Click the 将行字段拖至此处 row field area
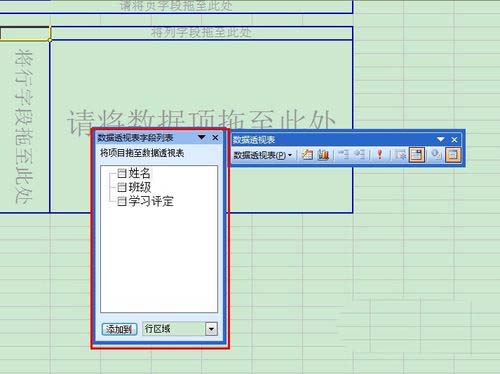500x374 pixels. click(x=24, y=127)
